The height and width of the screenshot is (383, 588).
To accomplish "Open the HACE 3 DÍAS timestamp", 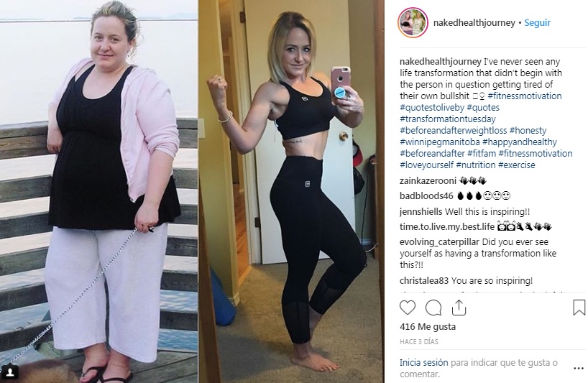I will tap(418, 342).
